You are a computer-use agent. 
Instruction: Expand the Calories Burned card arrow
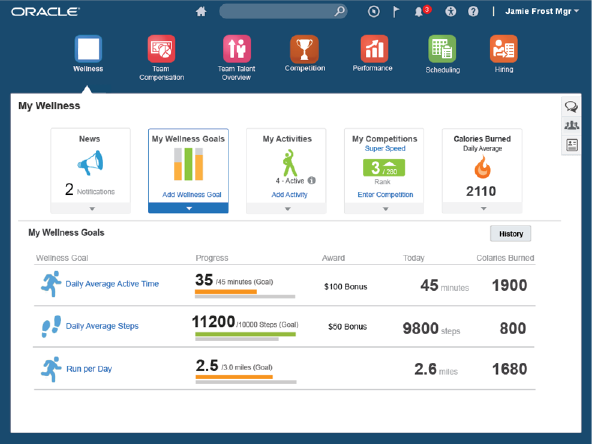tap(483, 208)
